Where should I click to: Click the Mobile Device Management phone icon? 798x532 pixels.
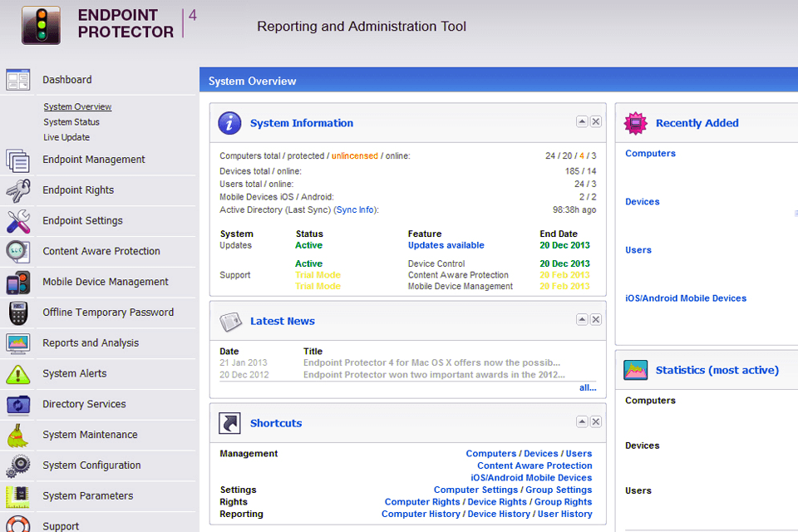[17, 283]
